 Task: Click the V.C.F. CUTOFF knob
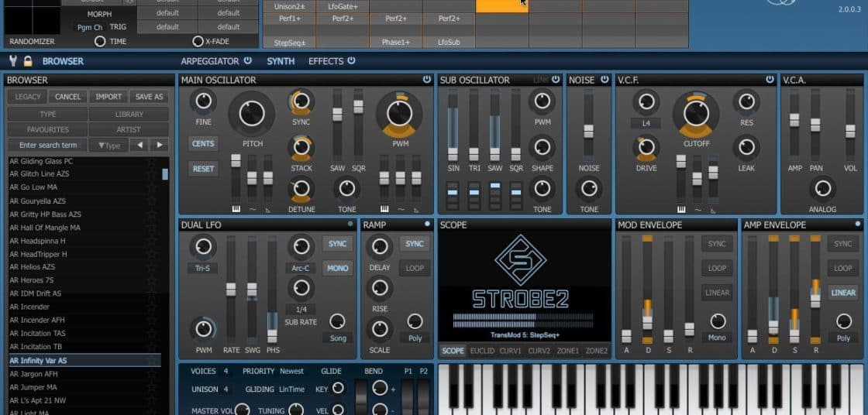point(696,114)
